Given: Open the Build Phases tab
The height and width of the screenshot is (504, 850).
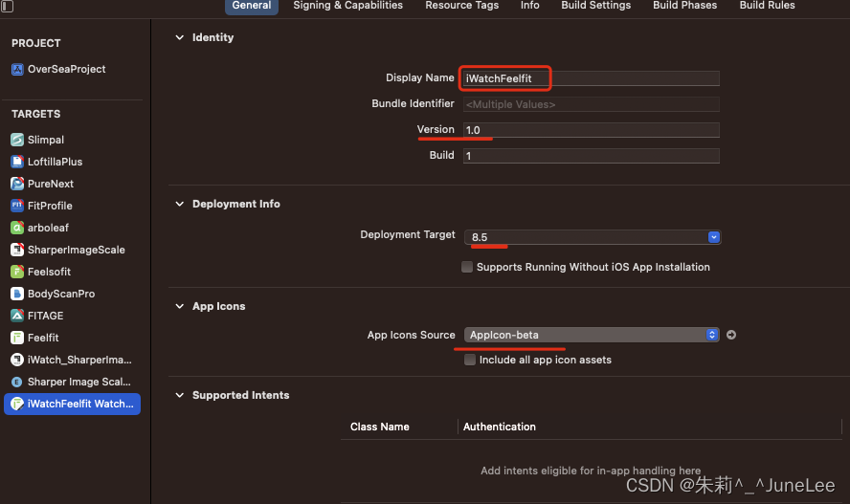Looking at the screenshot, I should coord(684,6).
